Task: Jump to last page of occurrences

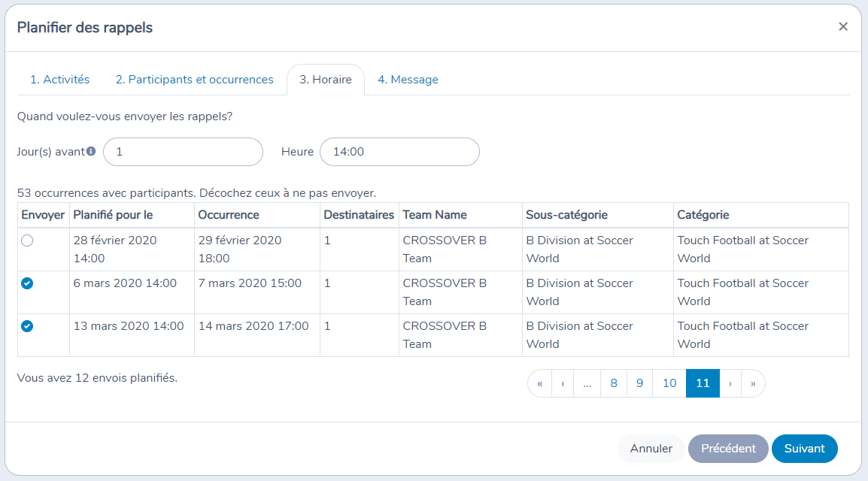Action: (x=753, y=383)
